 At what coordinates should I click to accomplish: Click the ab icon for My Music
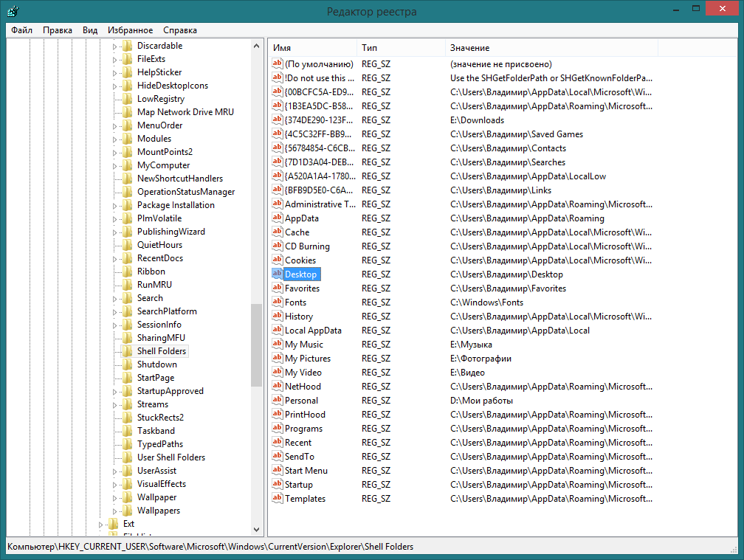277,344
